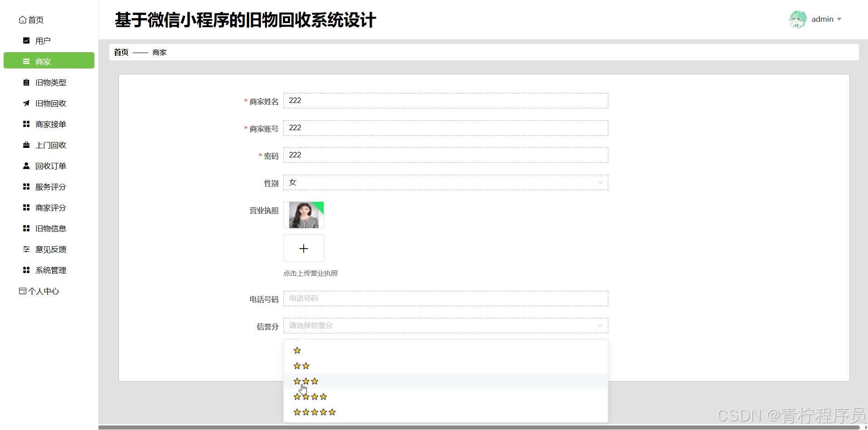The height and width of the screenshot is (430, 868).
Task: Click the 上门回收 sidebar icon
Action: 26,145
